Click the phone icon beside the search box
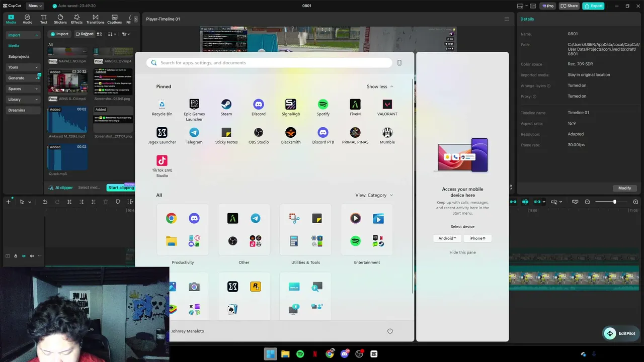 pos(399,63)
